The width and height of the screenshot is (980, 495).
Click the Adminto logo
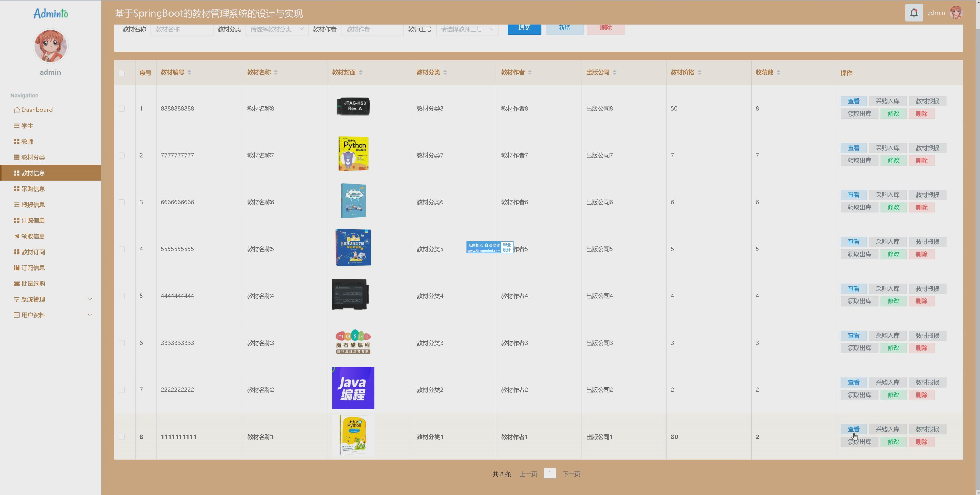(x=51, y=14)
